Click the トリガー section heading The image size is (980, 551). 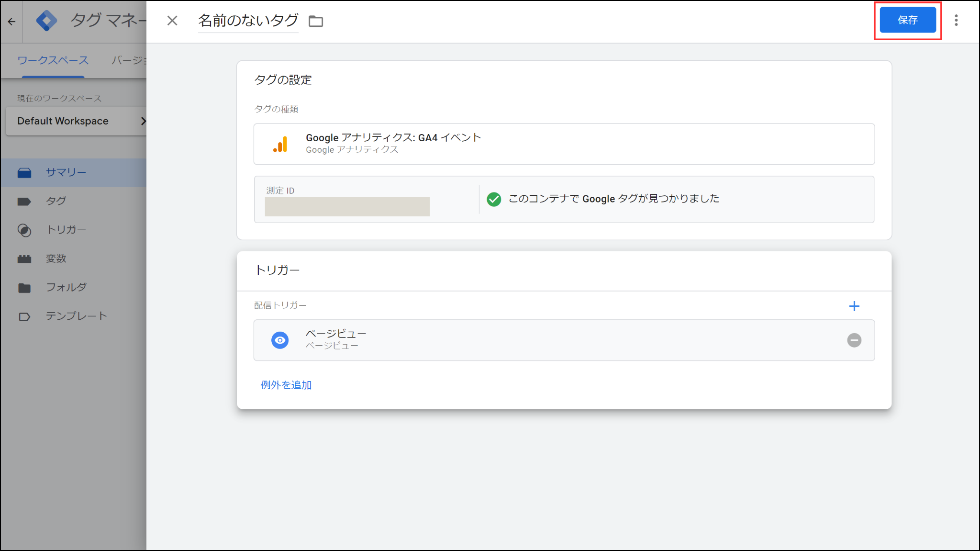point(277,270)
